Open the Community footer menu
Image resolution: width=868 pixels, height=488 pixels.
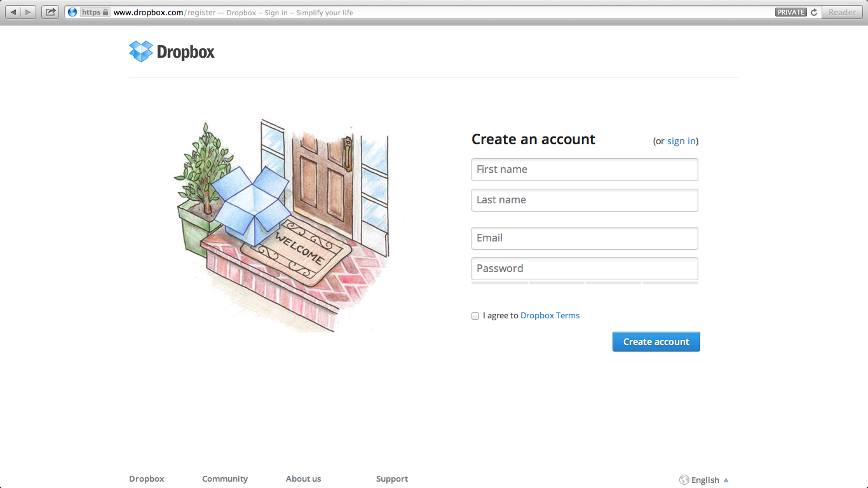point(225,479)
